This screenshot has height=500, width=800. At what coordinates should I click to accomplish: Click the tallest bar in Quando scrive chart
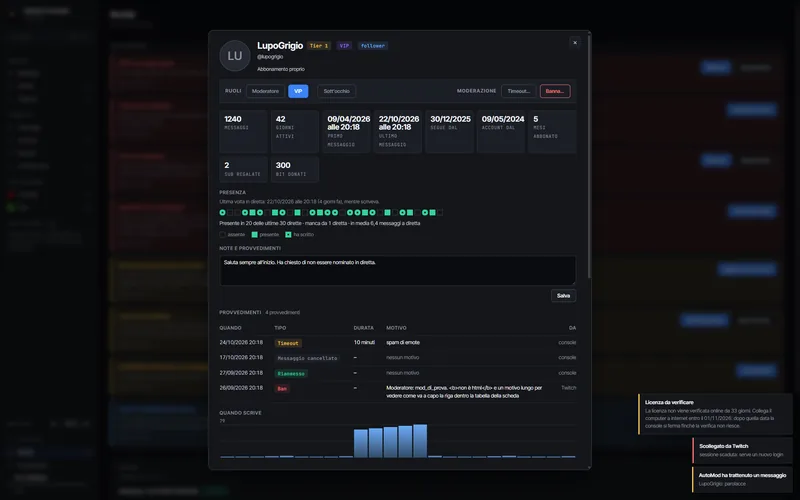tap(420, 441)
